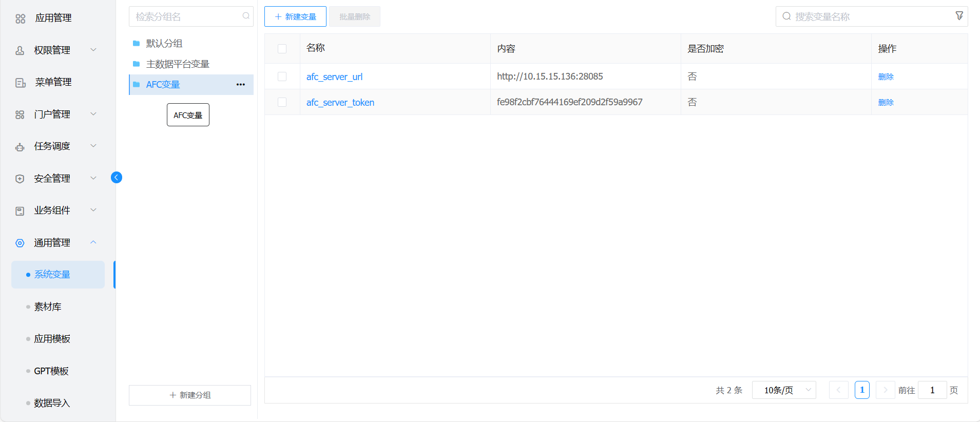Expand the 安全管理 menu chevron
This screenshot has height=422, width=980.
pos(93,178)
